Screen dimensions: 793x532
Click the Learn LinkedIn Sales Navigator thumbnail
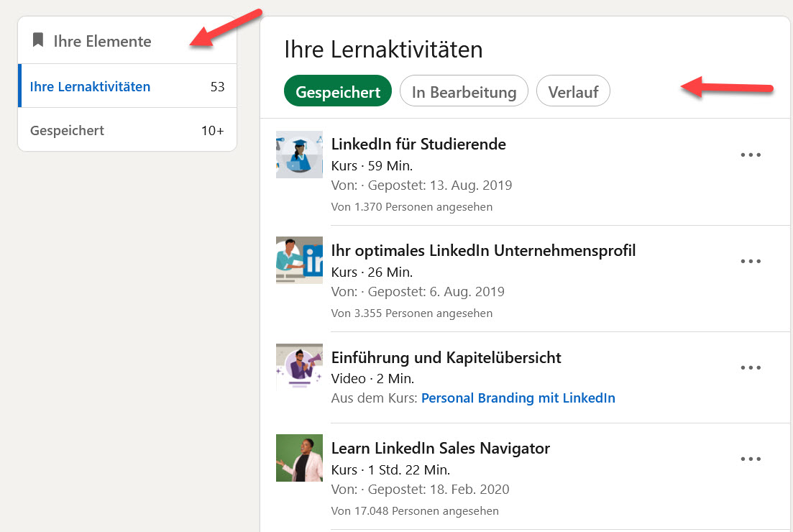[x=299, y=458]
